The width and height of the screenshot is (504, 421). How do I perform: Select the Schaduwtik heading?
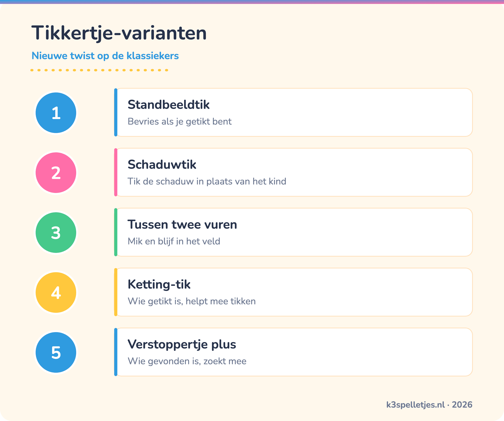pos(162,165)
